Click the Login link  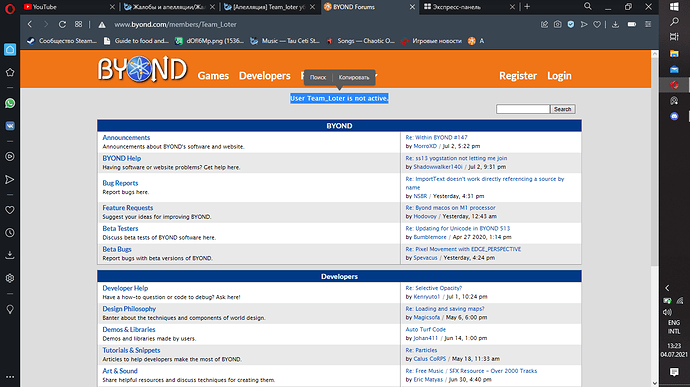pos(559,76)
